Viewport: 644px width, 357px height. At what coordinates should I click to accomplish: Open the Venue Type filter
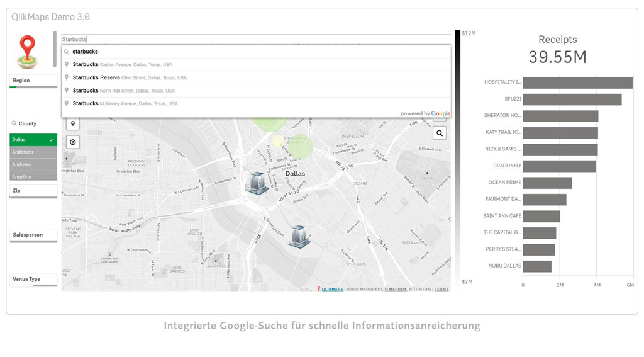(33, 280)
